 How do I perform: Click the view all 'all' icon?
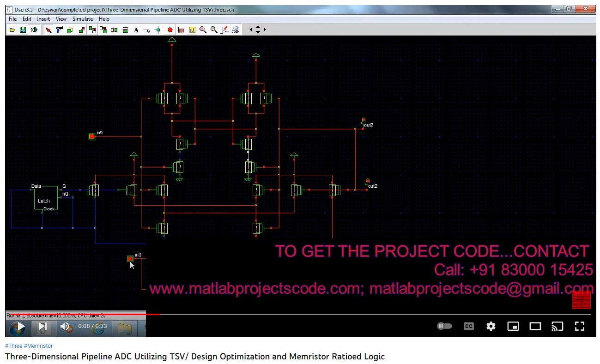coord(192,30)
